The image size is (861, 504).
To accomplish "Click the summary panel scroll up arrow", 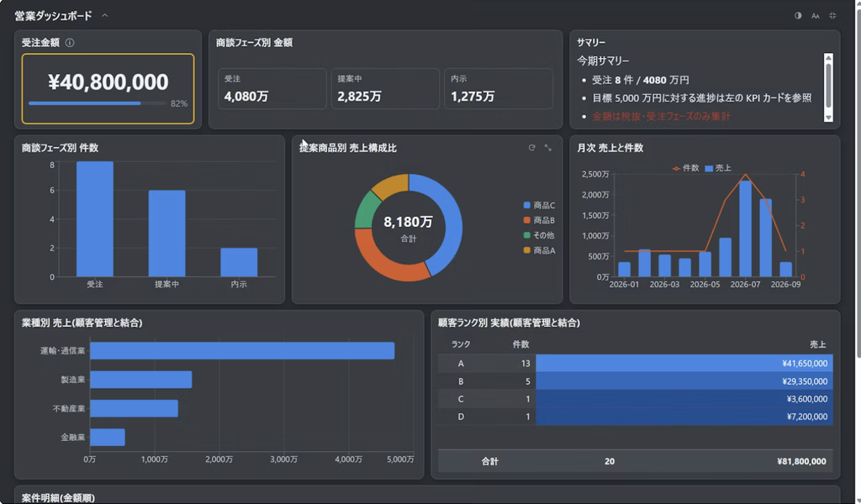I will pyautogui.click(x=828, y=58).
